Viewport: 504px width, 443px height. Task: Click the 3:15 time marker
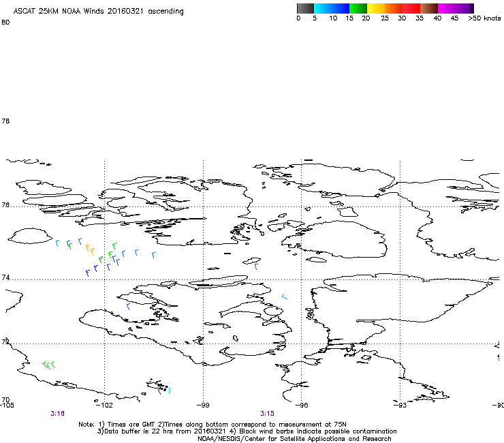click(x=267, y=414)
